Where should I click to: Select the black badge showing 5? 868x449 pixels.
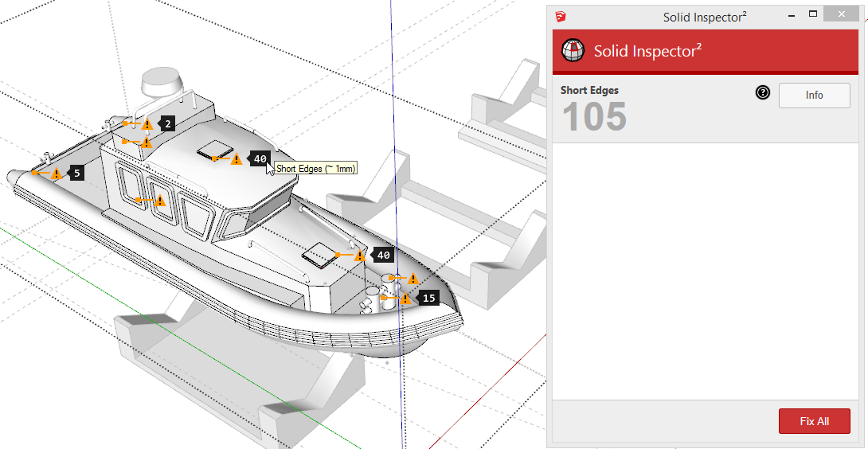(76, 173)
